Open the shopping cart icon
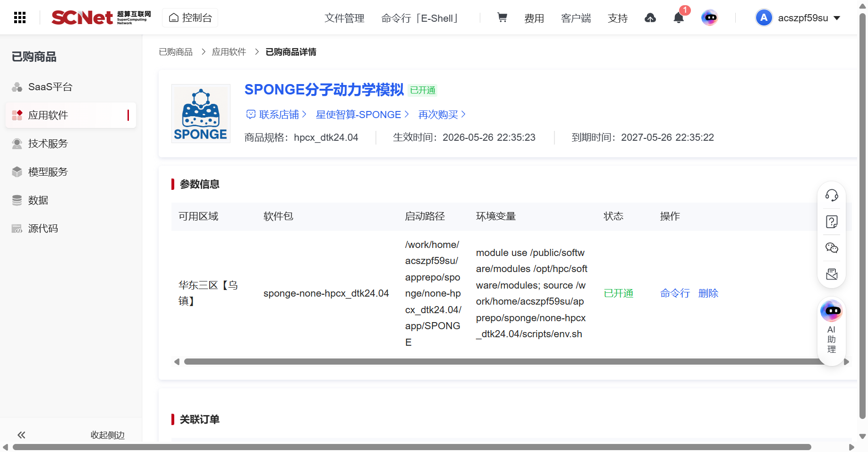Image resolution: width=868 pixels, height=452 pixels. pos(502,17)
